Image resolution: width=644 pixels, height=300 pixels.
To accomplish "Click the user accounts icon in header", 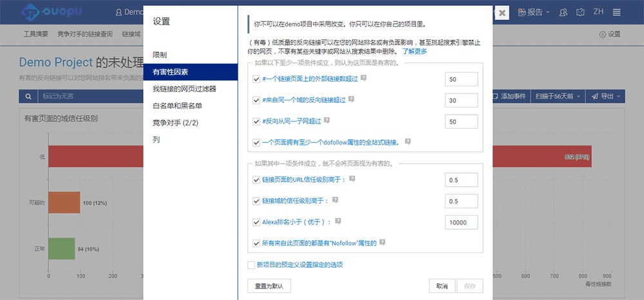I will (563, 12).
